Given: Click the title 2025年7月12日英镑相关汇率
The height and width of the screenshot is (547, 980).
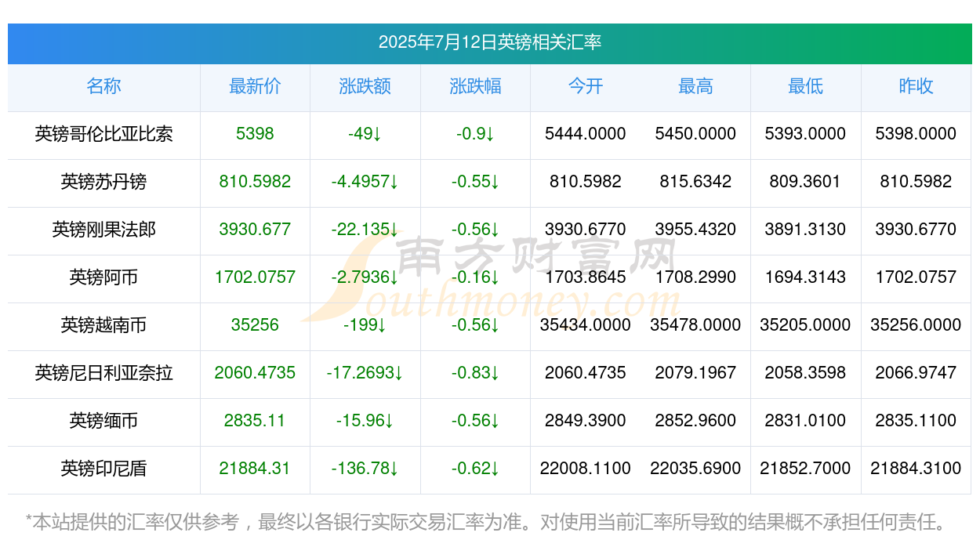Looking at the screenshot, I should pyautogui.click(x=490, y=42).
